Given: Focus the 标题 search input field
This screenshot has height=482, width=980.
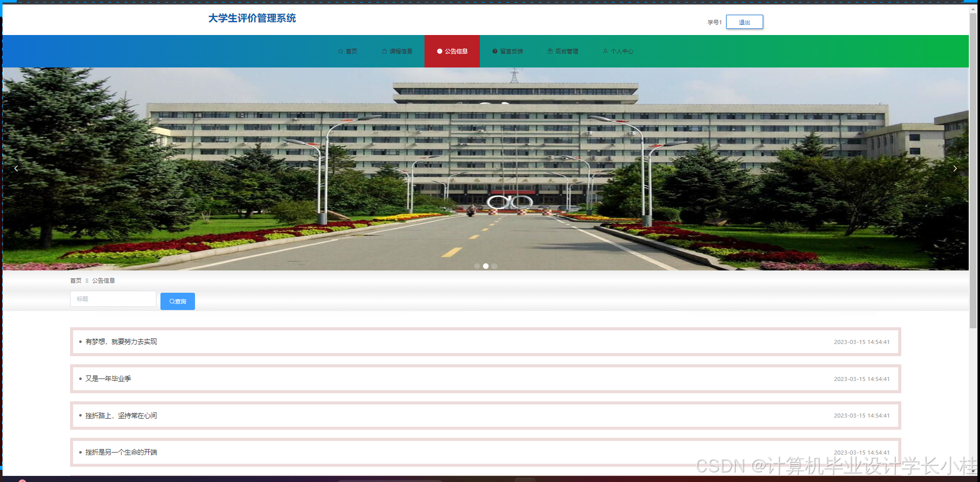Looking at the screenshot, I should [x=113, y=299].
